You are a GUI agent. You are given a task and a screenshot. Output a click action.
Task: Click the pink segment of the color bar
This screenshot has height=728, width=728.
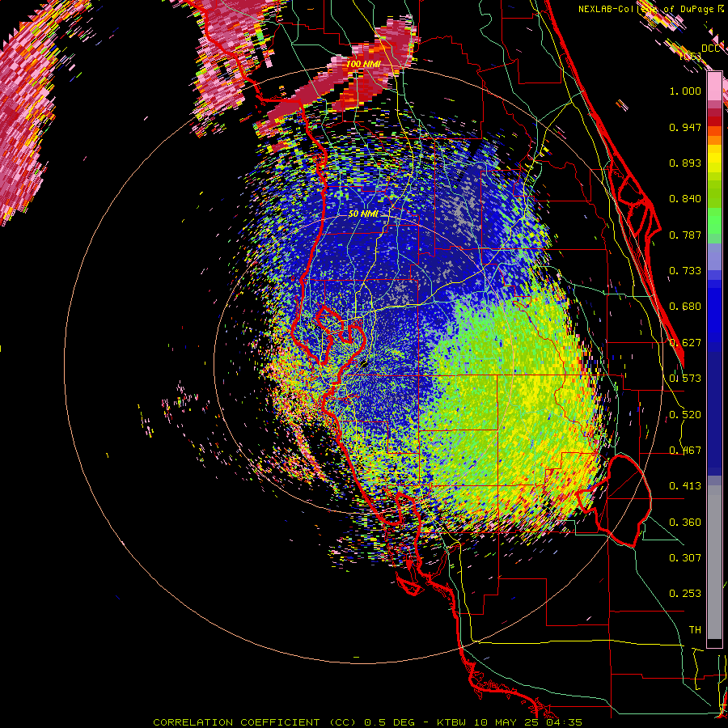click(714, 87)
